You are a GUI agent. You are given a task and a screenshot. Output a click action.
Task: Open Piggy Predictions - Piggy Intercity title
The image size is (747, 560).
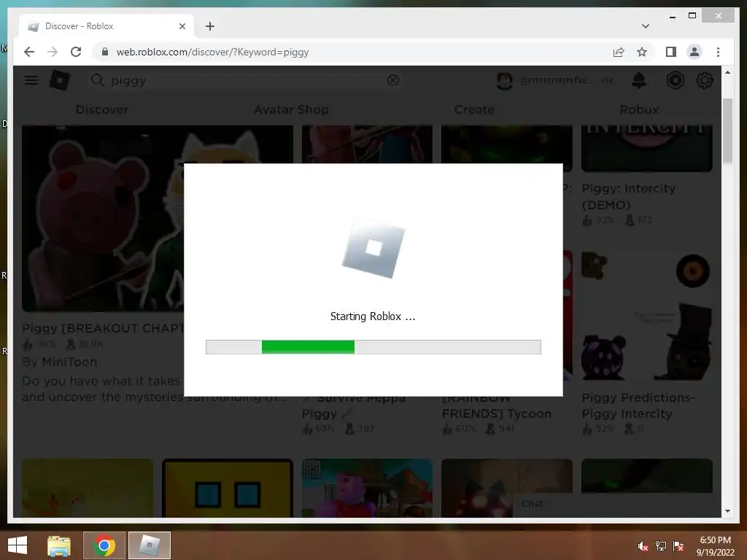638,405
